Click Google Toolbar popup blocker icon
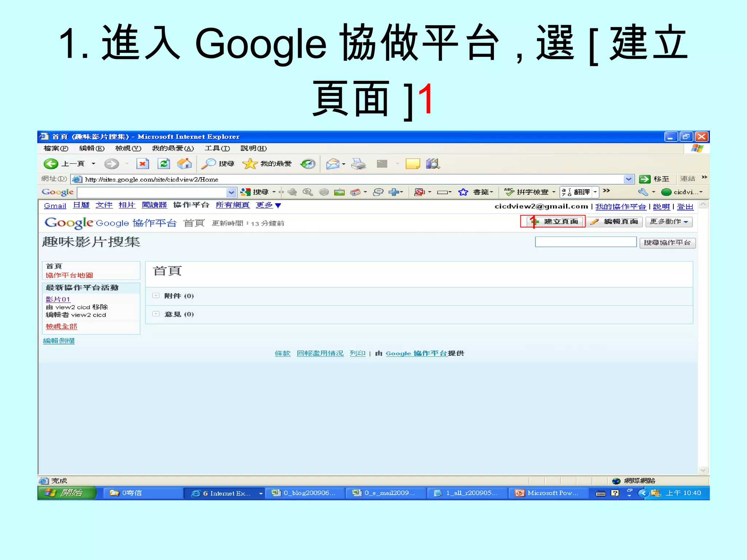Screen dimensions: 747x560 [419, 192]
